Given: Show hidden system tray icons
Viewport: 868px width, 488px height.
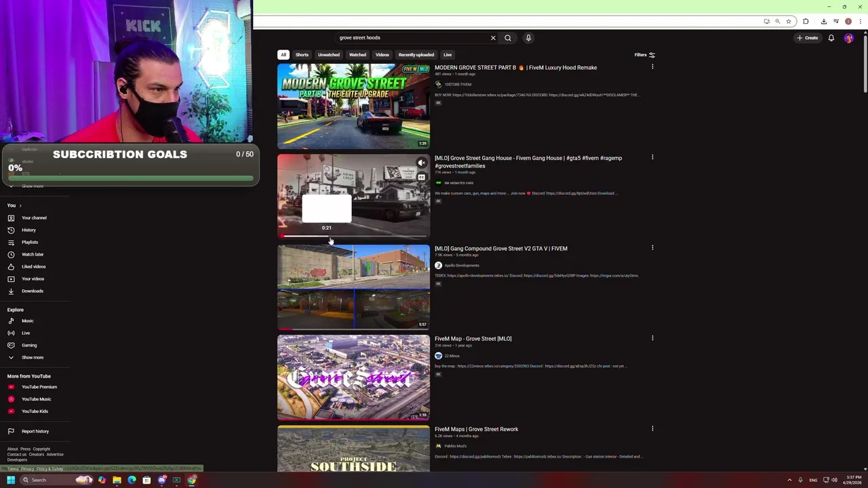Looking at the screenshot, I should 789,480.
